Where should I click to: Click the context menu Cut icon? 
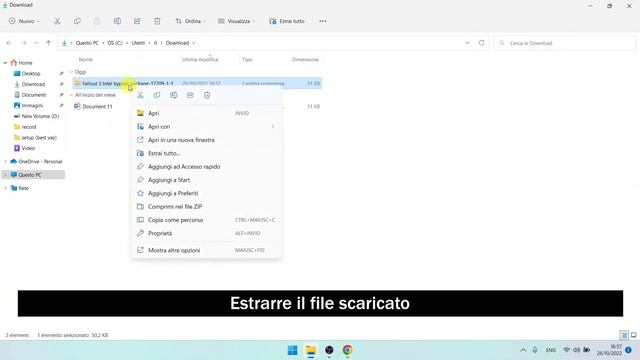tap(140, 95)
